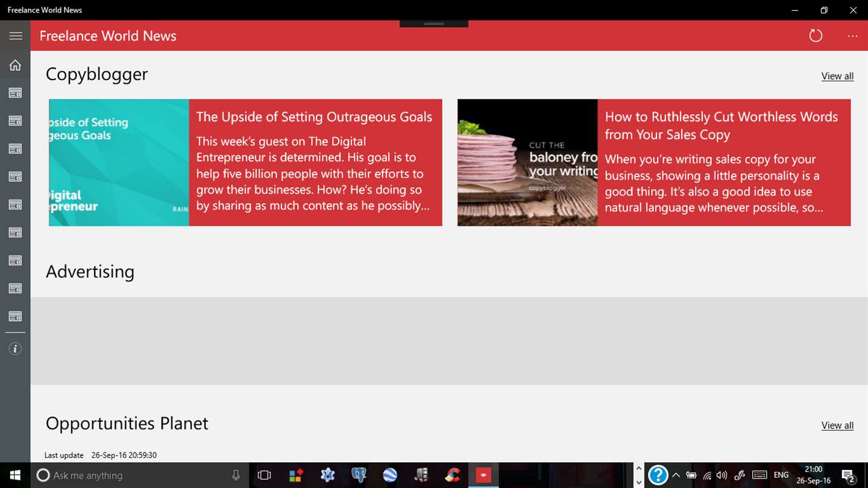Open the PostgreSQL elephant taskbar icon

(359, 475)
